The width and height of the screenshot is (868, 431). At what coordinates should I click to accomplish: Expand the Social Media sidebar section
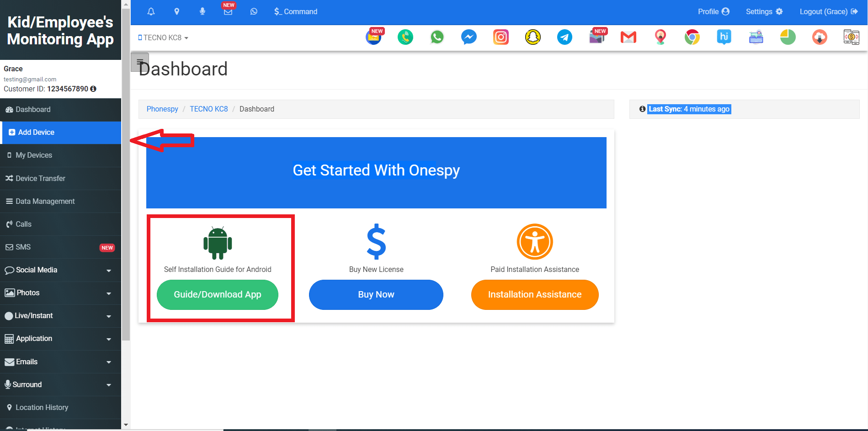pos(60,270)
